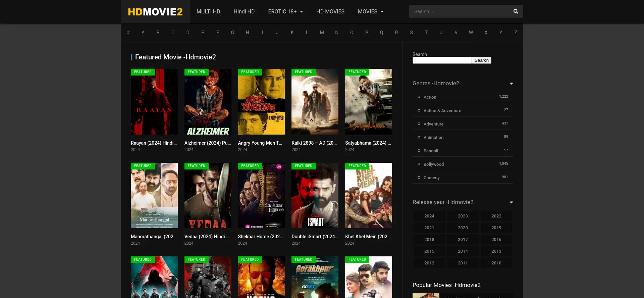Click the Double iSmart (2024) title link
This screenshot has height=298, width=644.
tap(315, 237)
